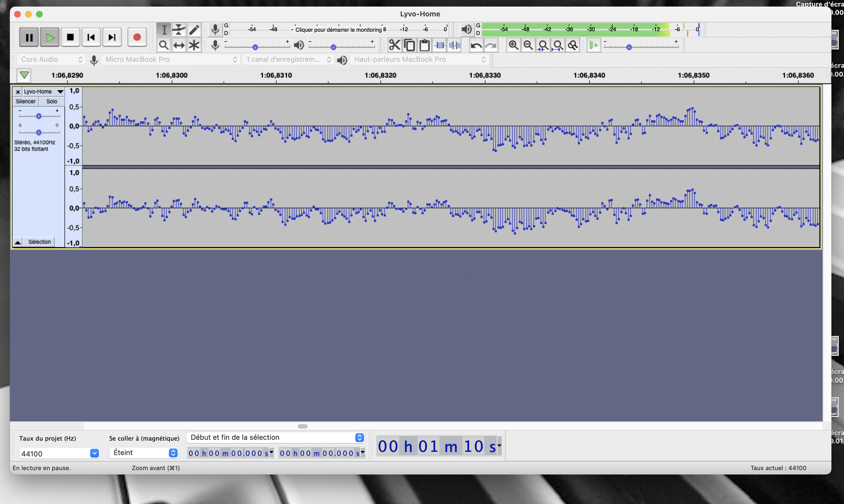Zoom in with the magnifier plus icon
The height and width of the screenshot is (504, 844).
[513, 45]
